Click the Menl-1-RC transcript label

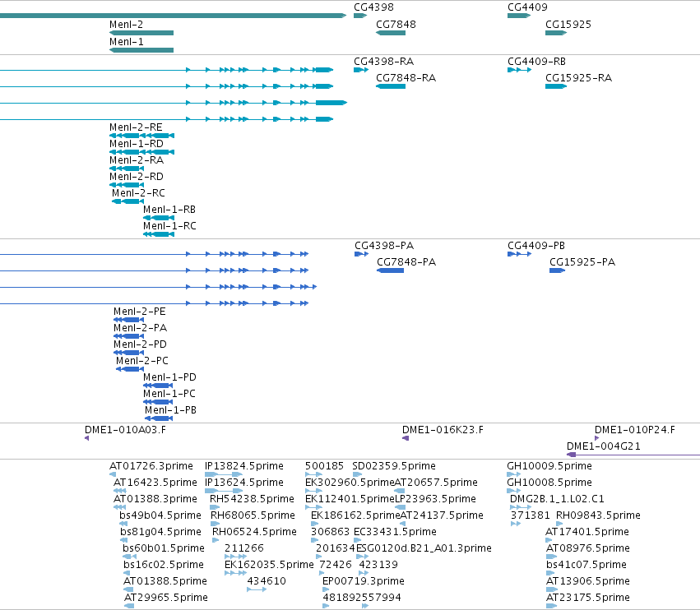[169, 226]
